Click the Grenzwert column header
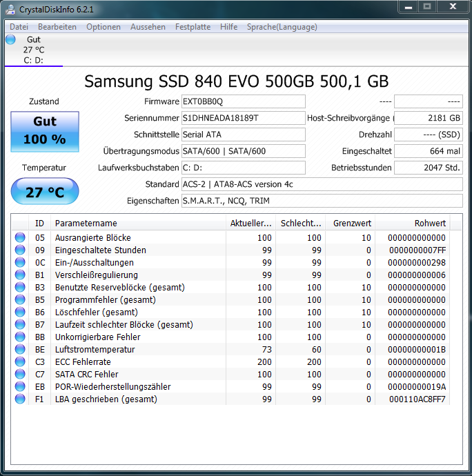This screenshot has height=476, width=472. 351,223
